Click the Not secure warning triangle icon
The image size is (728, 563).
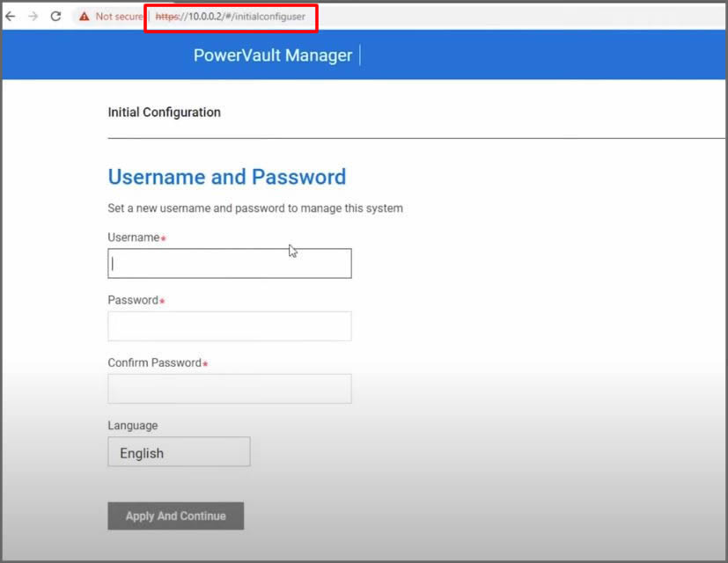pyautogui.click(x=84, y=16)
